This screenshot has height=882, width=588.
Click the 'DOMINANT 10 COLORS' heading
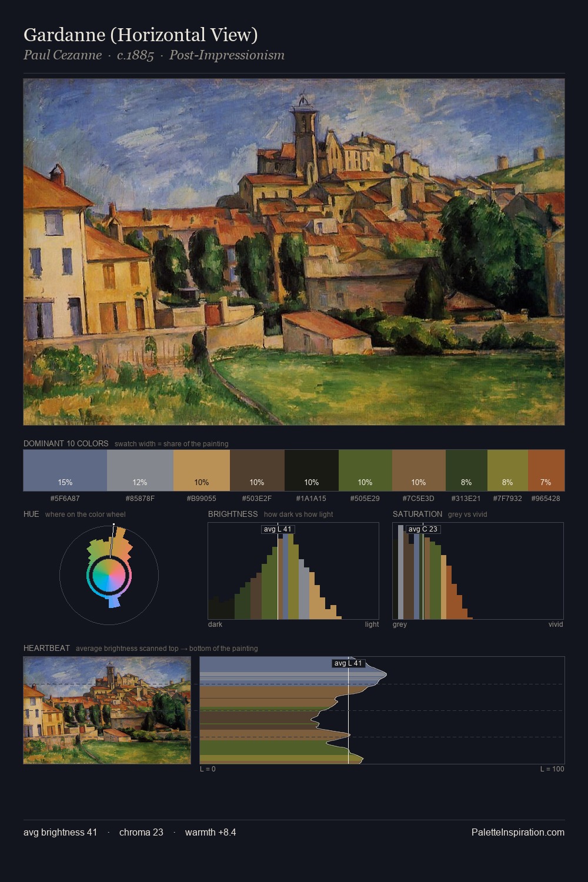(x=66, y=443)
